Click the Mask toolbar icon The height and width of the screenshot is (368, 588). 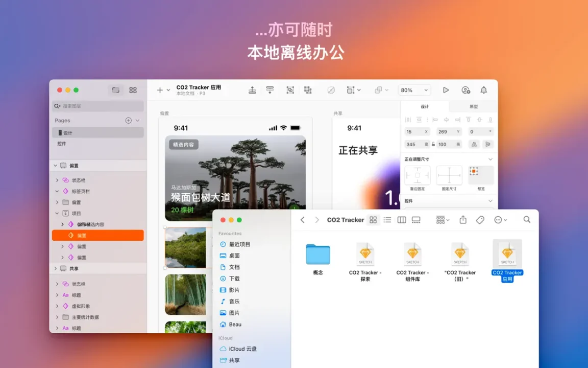point(331,90)
